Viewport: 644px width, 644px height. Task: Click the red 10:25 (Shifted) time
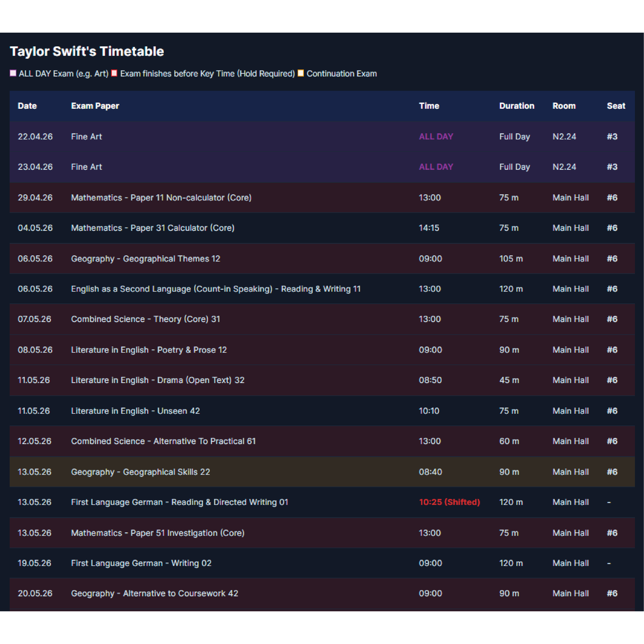pyautogui.click(x=450, y=502)
